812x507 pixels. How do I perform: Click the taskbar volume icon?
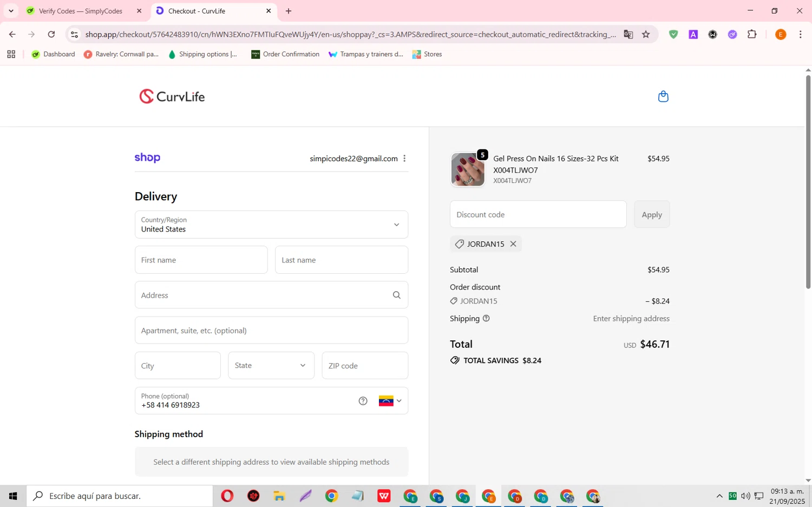coord(745,496)
